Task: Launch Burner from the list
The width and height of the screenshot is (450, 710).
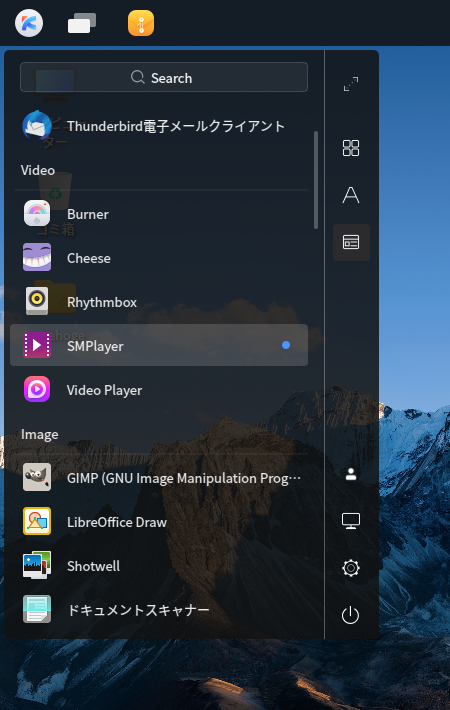Action: pos(159,214)
